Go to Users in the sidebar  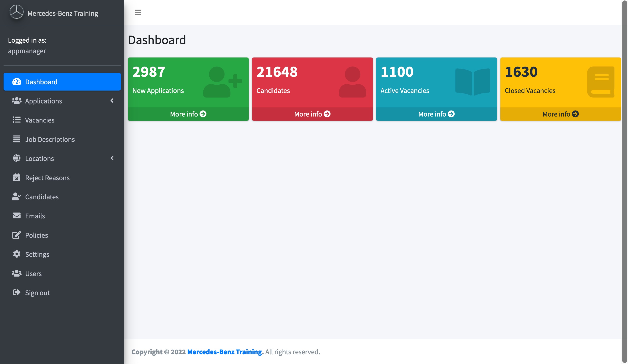tap(62, 274)
